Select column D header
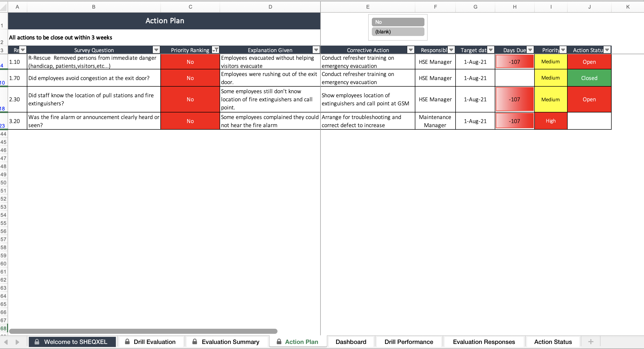This screenshot has width=644, height=349. 270,7
